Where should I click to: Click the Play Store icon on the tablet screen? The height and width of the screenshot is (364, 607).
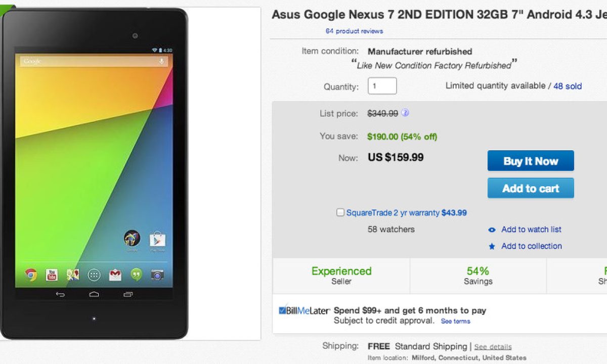[x=157, y=239]
